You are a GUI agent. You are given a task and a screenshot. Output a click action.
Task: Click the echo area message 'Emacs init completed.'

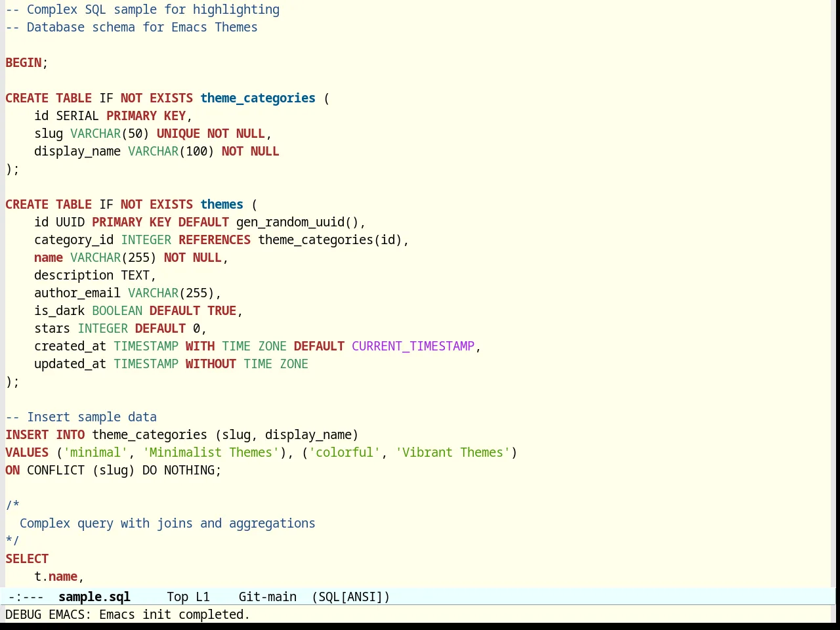175,614
